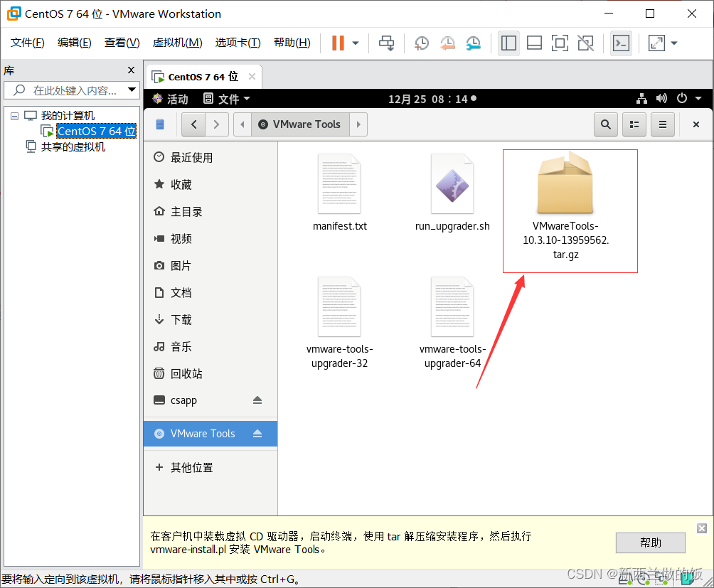Open the 编辑(E) menu
This screenshot has height=588, width=714.
74,43
